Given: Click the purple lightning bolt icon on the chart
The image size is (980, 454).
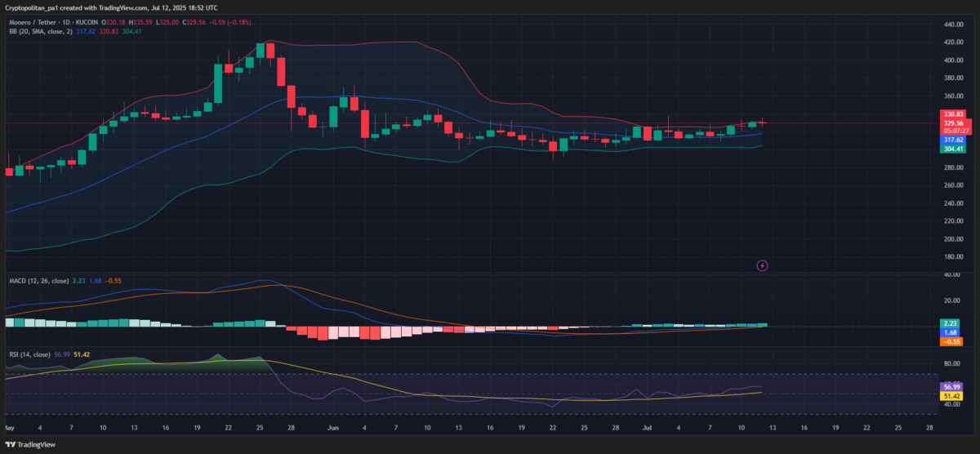Looking at the screenshot, I should pos(763,265).
